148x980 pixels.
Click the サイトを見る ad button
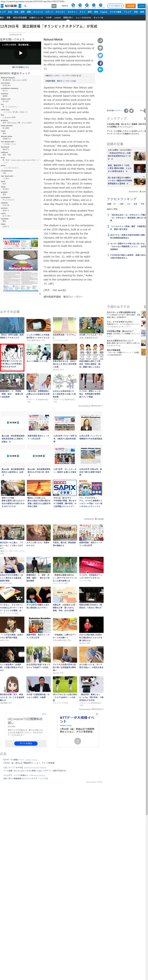[25, 743]
